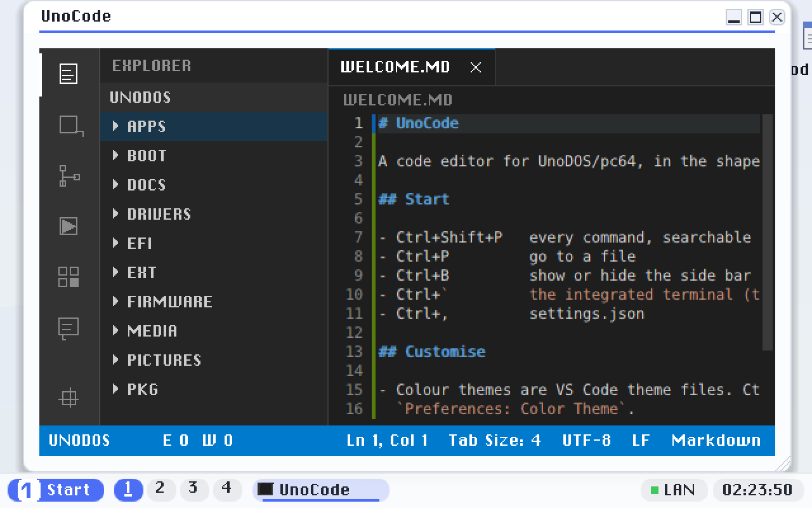Open the chat bubble icon in activity bar
The height and width of the screenshot is (508, 812).
[69, 328]
